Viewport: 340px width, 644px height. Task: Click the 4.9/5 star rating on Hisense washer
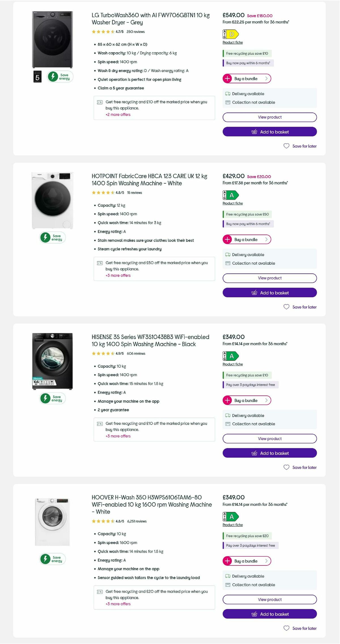pyautogui.click(x=120, y=353)
